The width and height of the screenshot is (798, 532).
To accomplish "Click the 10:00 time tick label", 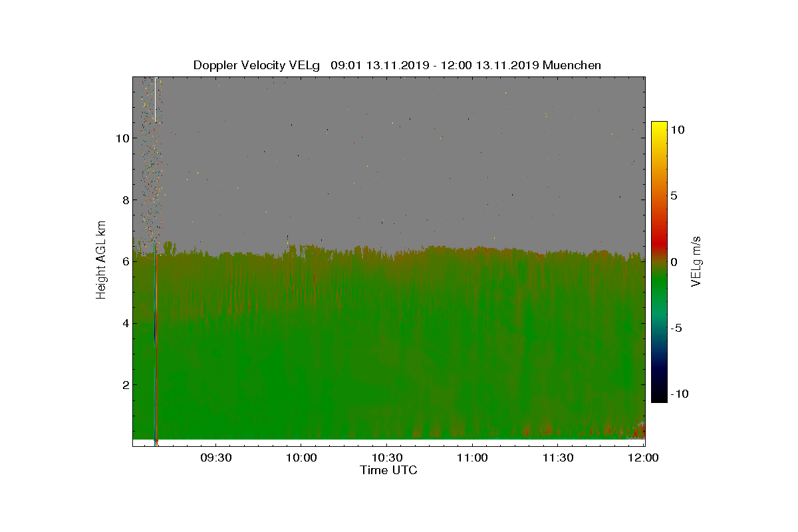I will click(x=301, y=458).
